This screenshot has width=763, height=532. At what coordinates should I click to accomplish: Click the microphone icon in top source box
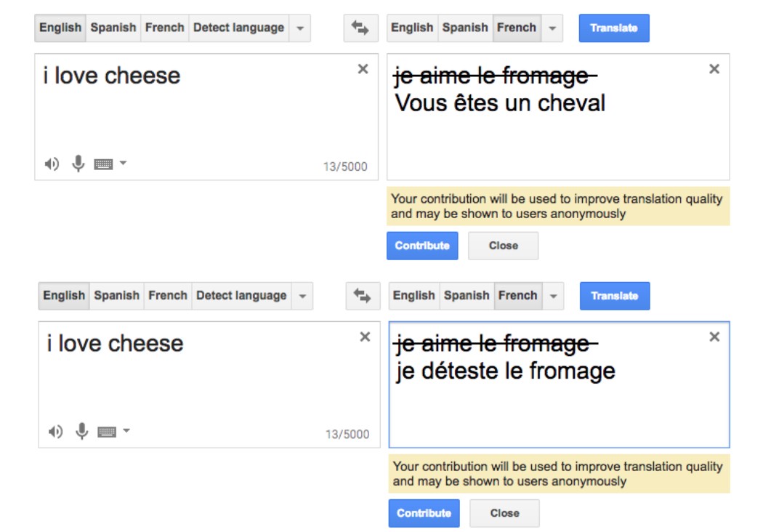click(78, 164)
